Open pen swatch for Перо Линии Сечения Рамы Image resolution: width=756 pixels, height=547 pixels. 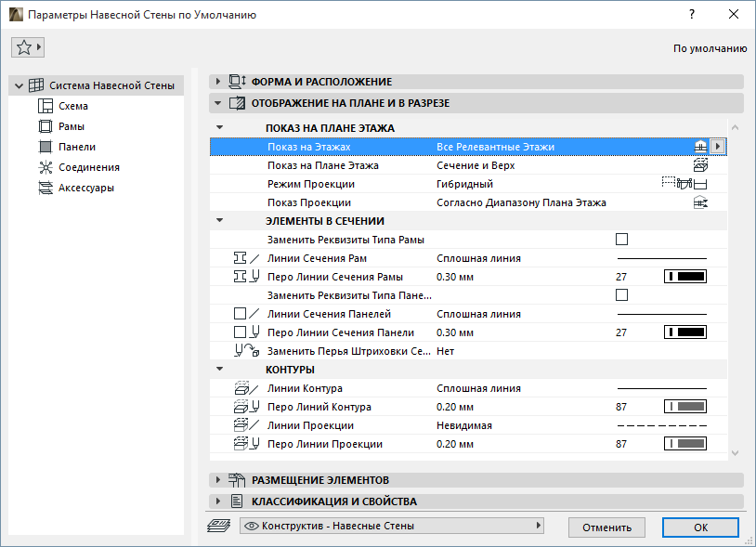(685, 277)
